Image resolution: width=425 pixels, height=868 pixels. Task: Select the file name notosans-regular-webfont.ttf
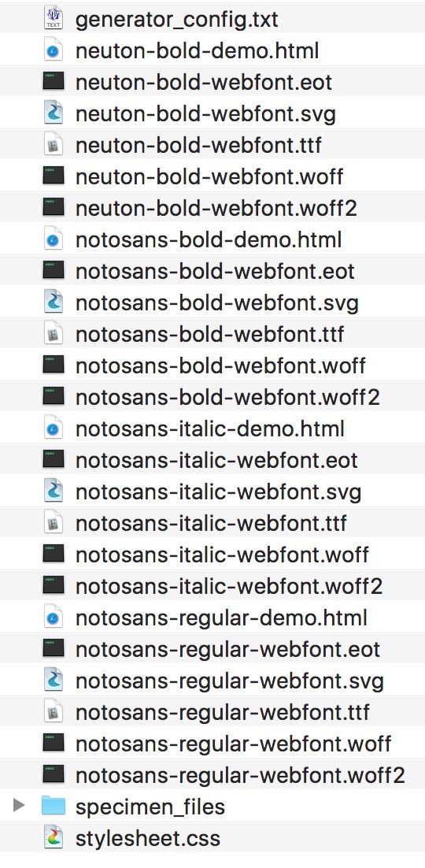tap(223, 714)
